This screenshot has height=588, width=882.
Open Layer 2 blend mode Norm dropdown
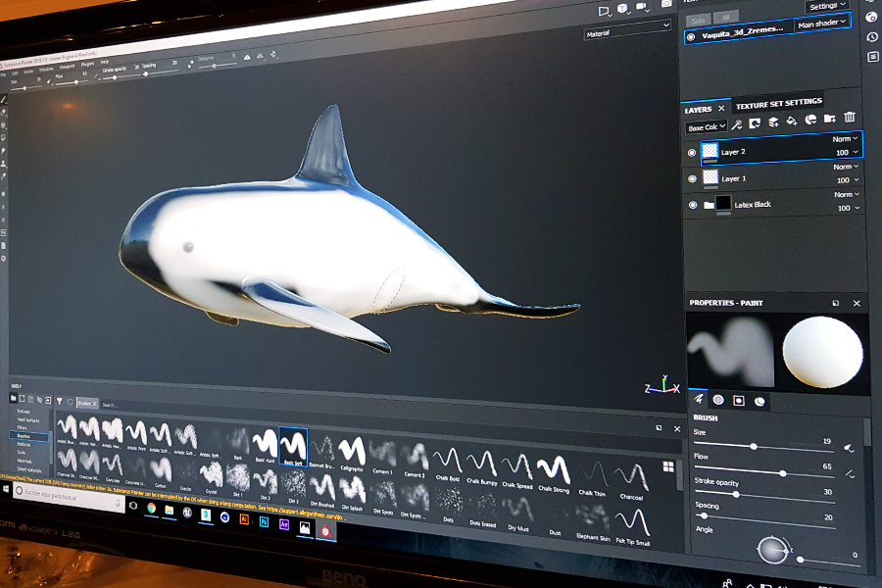click(x=845, y=139)
